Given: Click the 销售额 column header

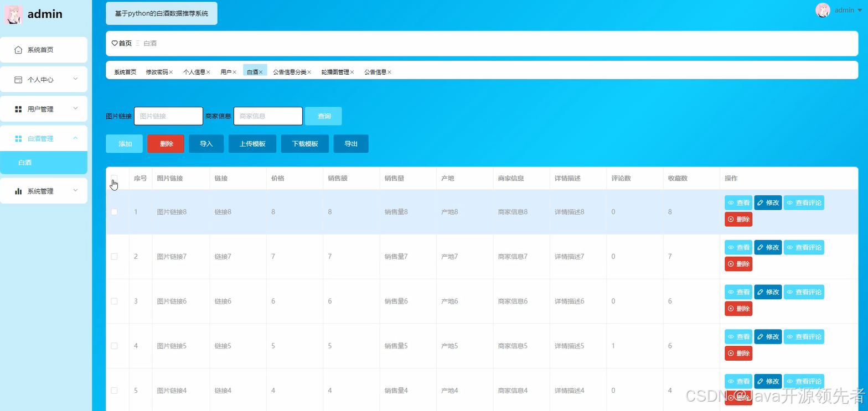Looking at the screenshot, I should coord(337,178).
